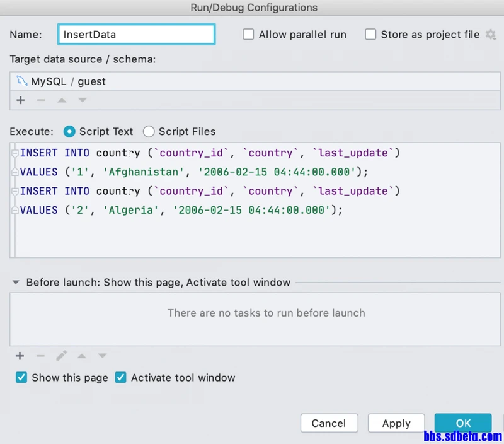Click the '2006-02-15 04:44:00.000' timestamp for Afghanistan
The height and width of the screenshot is (444, 504).
[277, 172]
